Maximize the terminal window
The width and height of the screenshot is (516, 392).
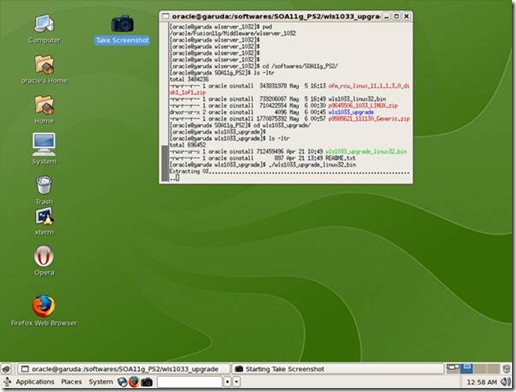[x=396, y=16]
